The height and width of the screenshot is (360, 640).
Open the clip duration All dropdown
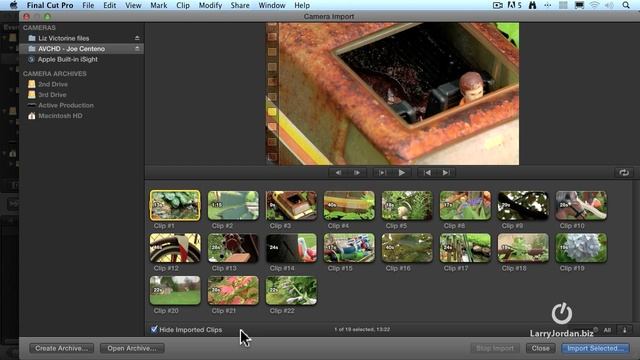pos(607,330)
